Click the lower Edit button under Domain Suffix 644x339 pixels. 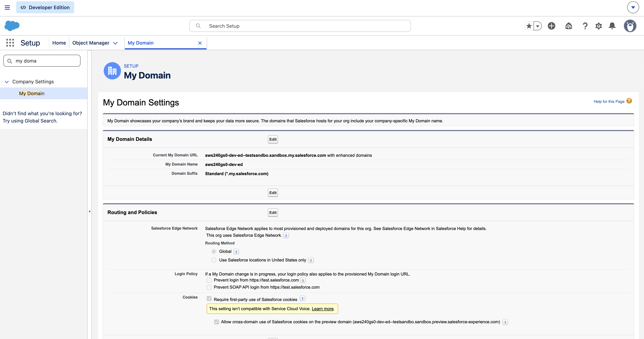pos(273,193)
